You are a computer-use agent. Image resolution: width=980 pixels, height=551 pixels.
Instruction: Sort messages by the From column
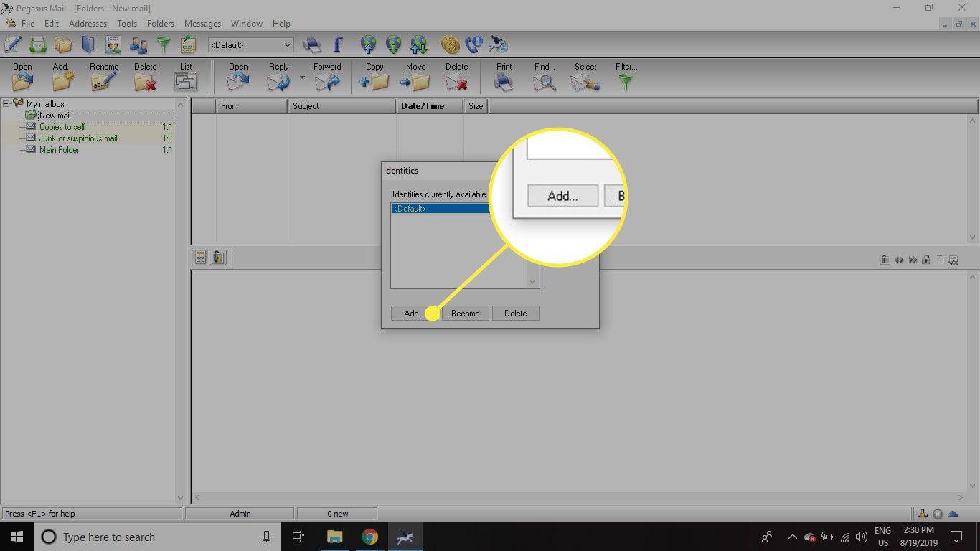(252, 106)
